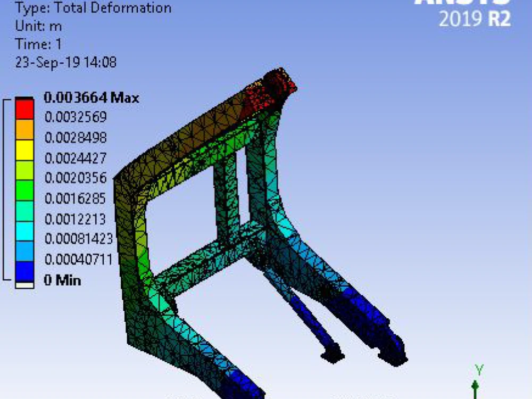
Task: Click the 23-Sep-19 14:08 timestamp
Action: (x=66, y=63)
